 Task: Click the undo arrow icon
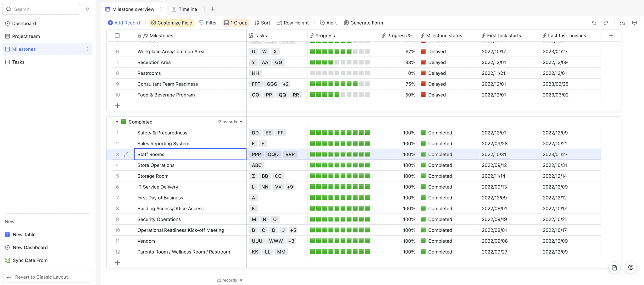594,23
